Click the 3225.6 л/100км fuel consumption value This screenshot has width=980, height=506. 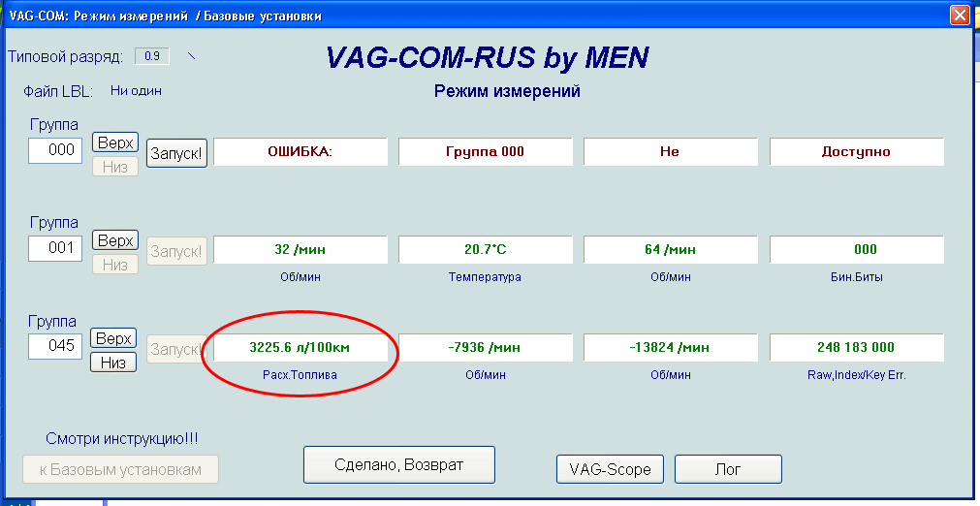pyautogui.click(x=300, y=347)
